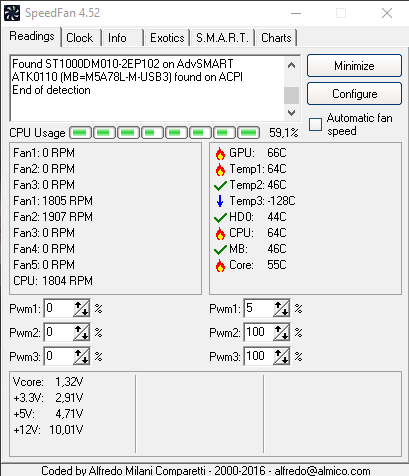Select the 'CPU: 1804 RPM' reading
The image size is (409, 476).
click(53, 281)
